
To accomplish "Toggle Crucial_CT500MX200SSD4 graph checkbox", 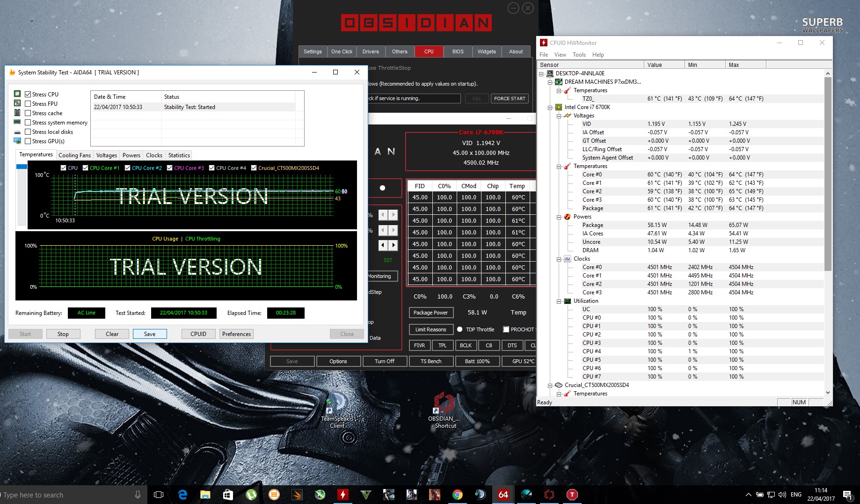I will pyautogui.click(x=254, y=168).
